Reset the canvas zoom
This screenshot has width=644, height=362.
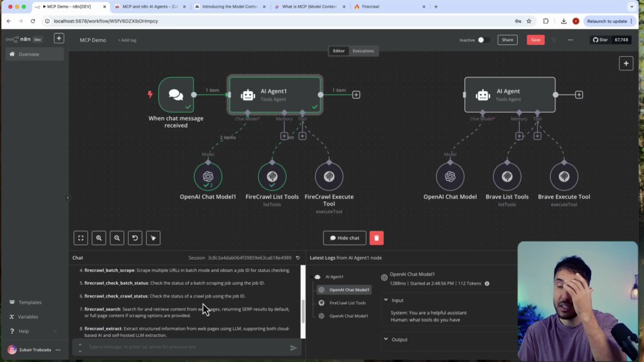pyautogui.click(x=135, y=238)
